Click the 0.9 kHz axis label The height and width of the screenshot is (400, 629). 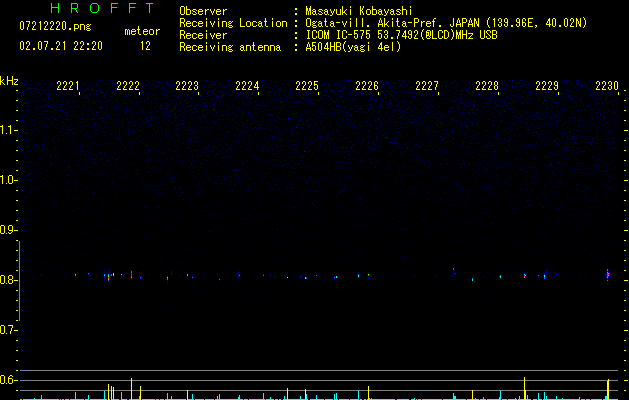(x=8, y=230)
